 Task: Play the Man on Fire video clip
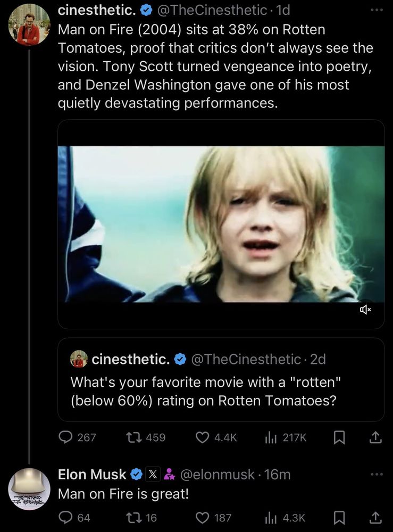pyautogui.click(x=221, y=223)
